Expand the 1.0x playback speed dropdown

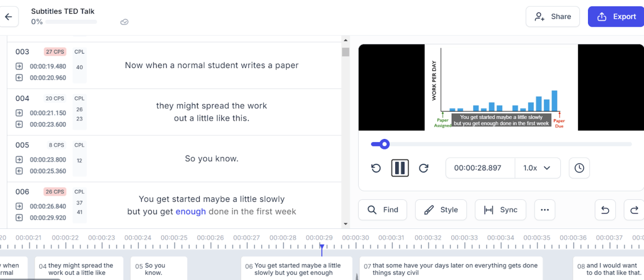537,168
